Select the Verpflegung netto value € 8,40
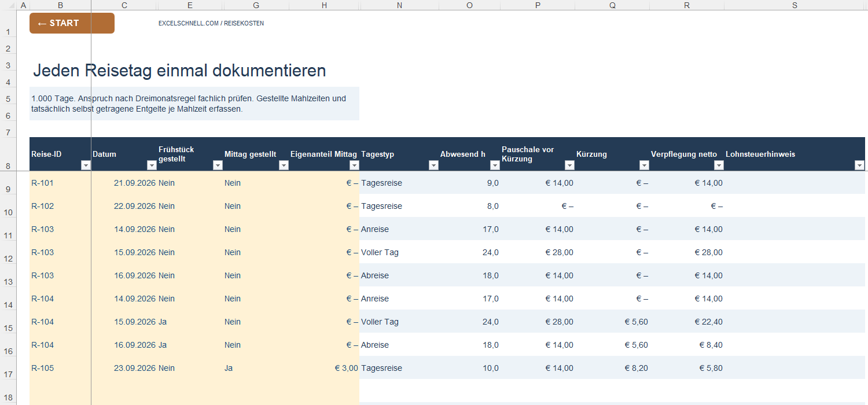 point(687,345)
